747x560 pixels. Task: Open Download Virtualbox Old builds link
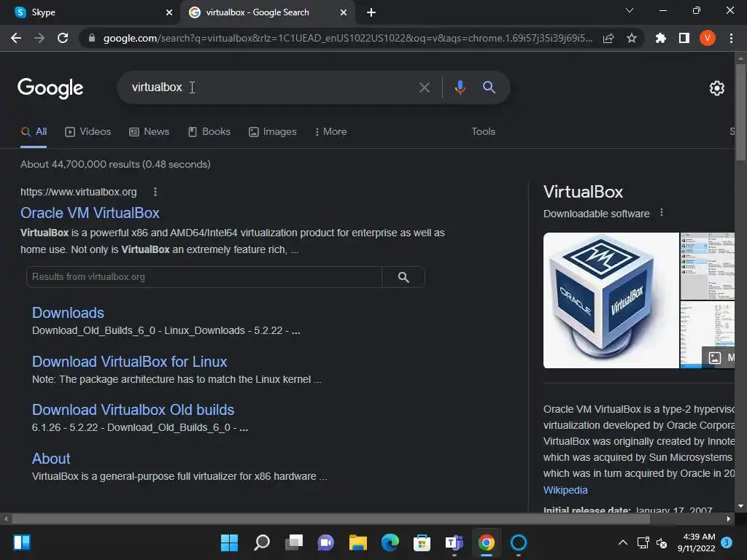coord(133,410)
